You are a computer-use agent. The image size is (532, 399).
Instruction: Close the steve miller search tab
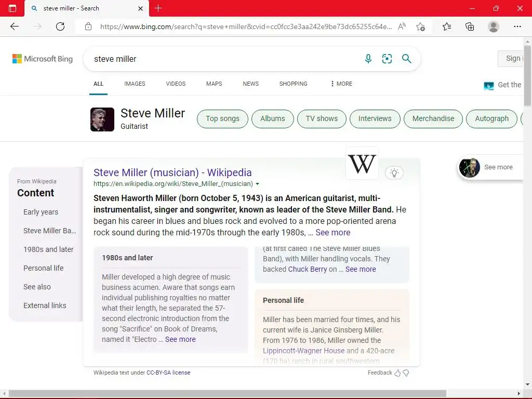[x=140, y=8]
